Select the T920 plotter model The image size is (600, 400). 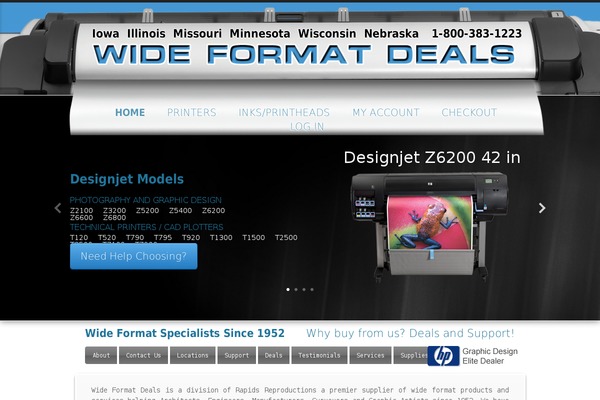pyautogui.click(x=191, y=237)
